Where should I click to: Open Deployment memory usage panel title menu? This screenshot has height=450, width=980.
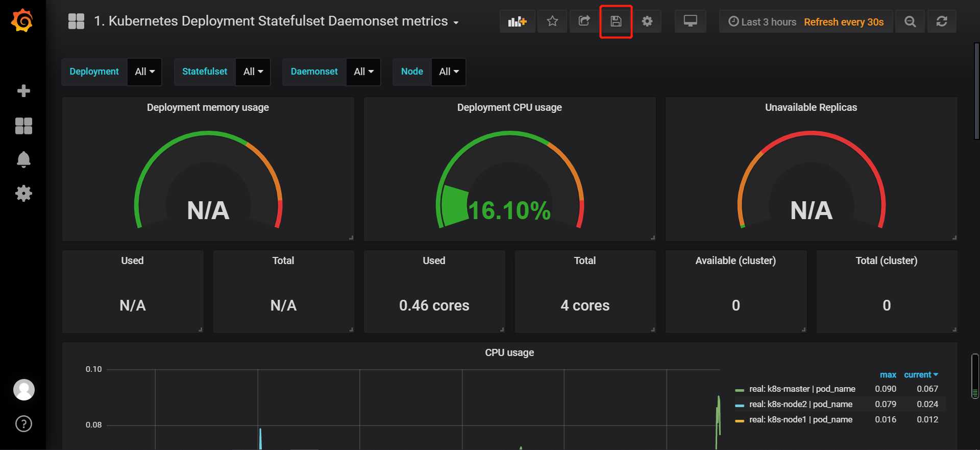point(208,107)
